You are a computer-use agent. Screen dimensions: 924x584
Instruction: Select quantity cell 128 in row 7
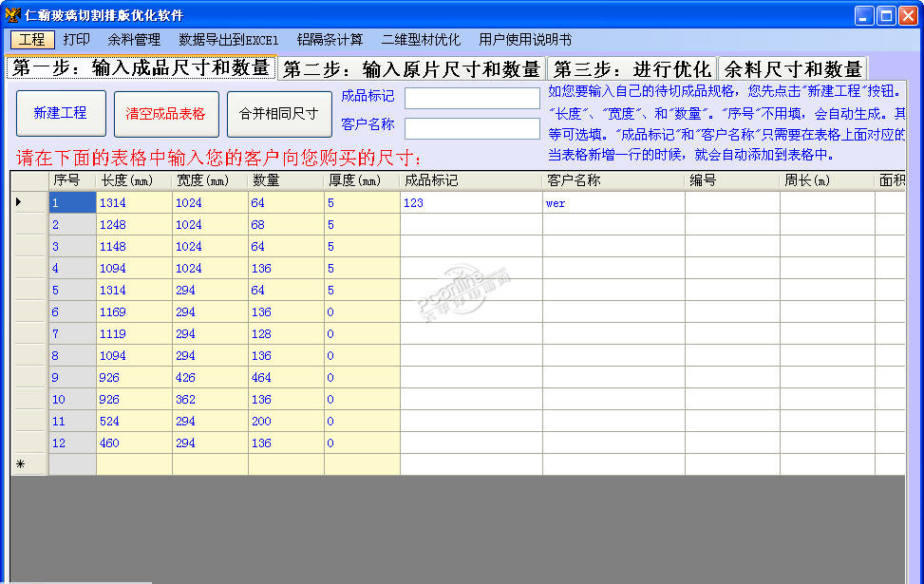coord(286,333)
